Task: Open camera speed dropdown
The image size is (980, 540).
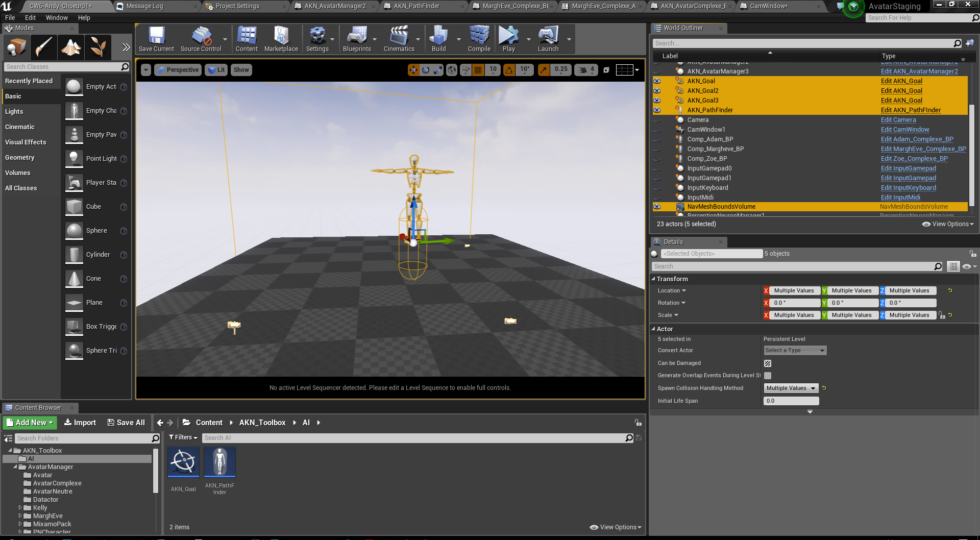Action: [x=586, y=70]
